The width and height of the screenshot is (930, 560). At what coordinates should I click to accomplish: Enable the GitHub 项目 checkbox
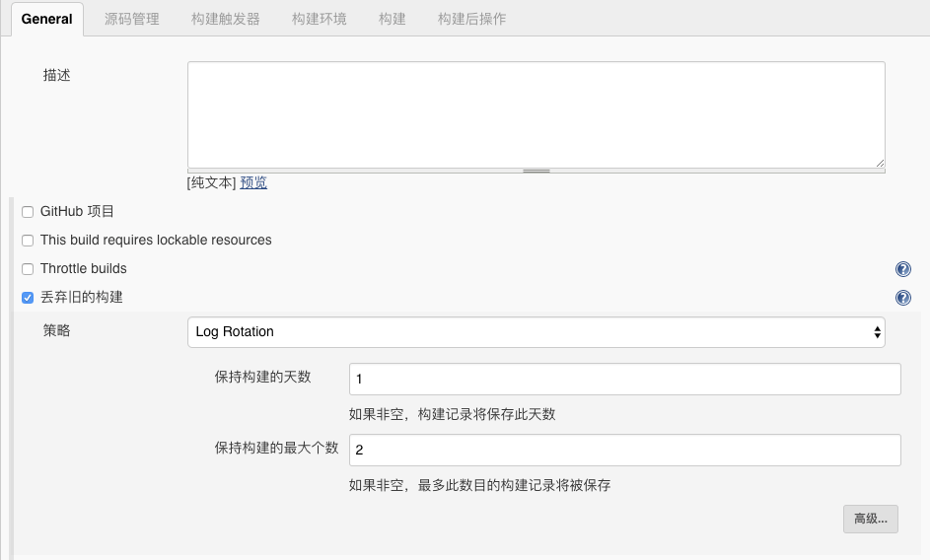(x=28, y=212)
